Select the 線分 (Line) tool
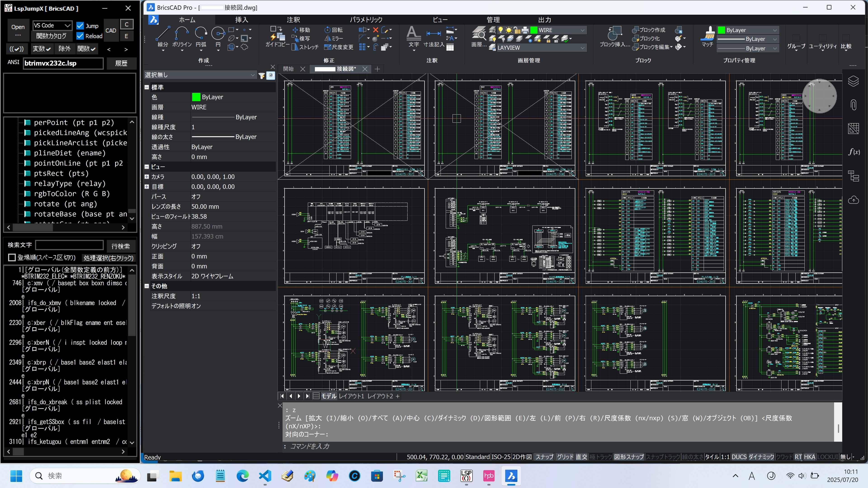 point(163,36)
